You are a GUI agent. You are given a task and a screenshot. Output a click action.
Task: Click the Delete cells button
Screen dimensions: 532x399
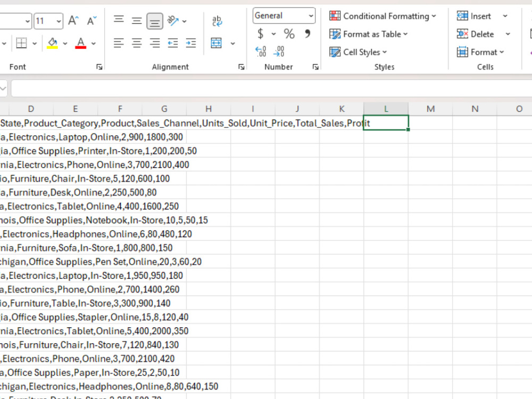pyautogui.click(x=475, y=34)
